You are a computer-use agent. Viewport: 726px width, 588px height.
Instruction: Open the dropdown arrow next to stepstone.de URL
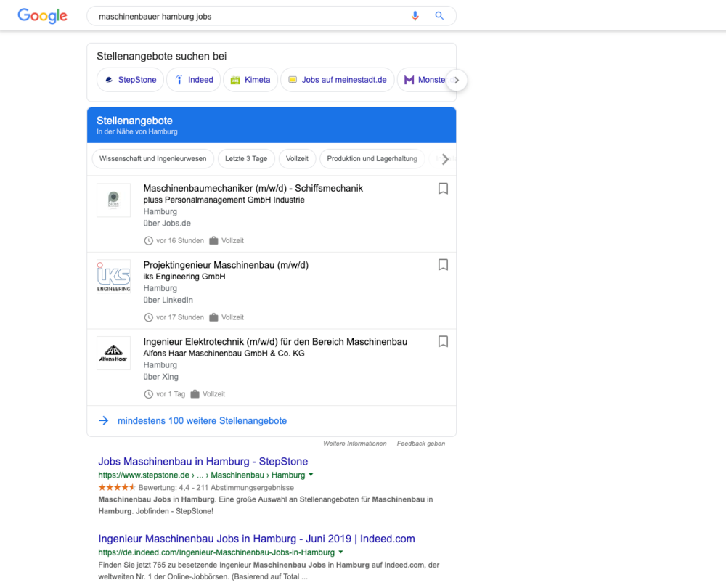311,475
